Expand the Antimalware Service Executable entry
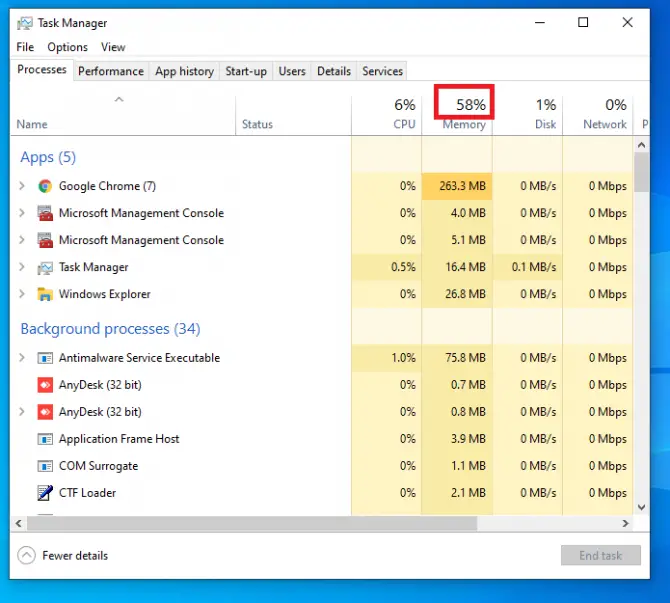The width and height of the screenshot is (670, 603). pos(23,358)
